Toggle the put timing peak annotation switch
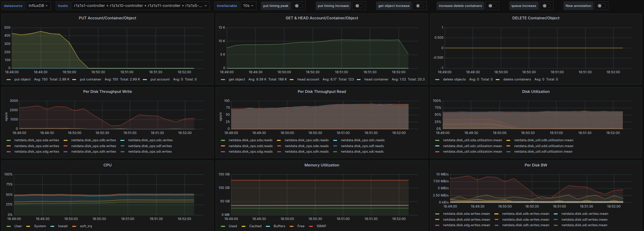This screenshot has height=231, width=644. click(x=298, y=6)
